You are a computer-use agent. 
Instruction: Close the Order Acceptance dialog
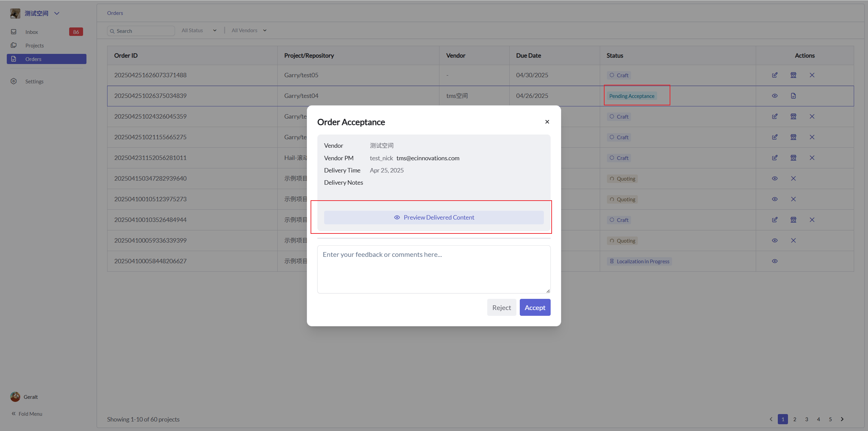(547, 122)
